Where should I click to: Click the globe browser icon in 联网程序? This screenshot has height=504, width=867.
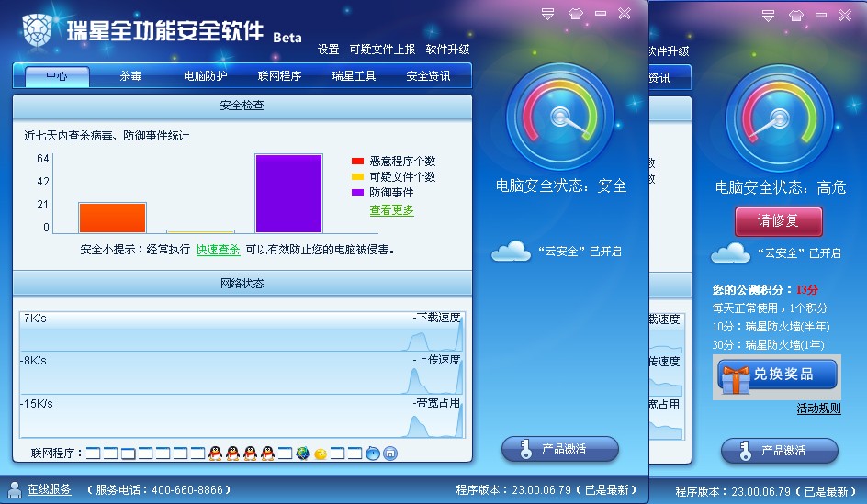tap(302, 454)
